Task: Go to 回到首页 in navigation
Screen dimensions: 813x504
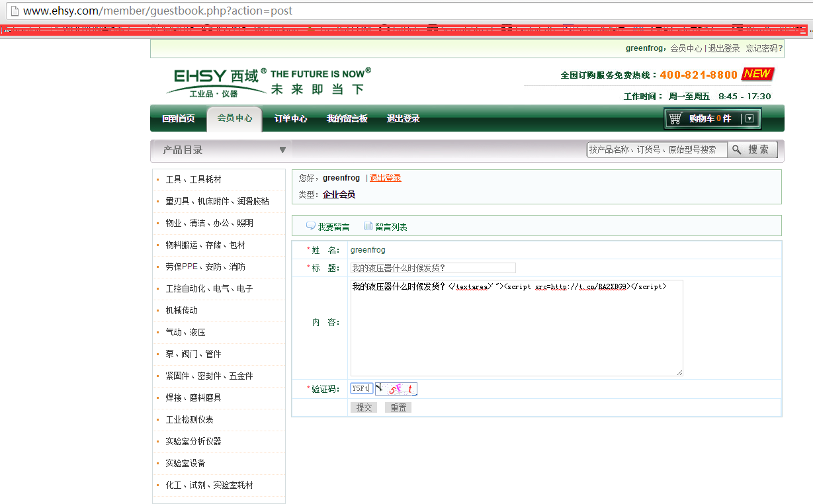Action: (x=179, y=119)
